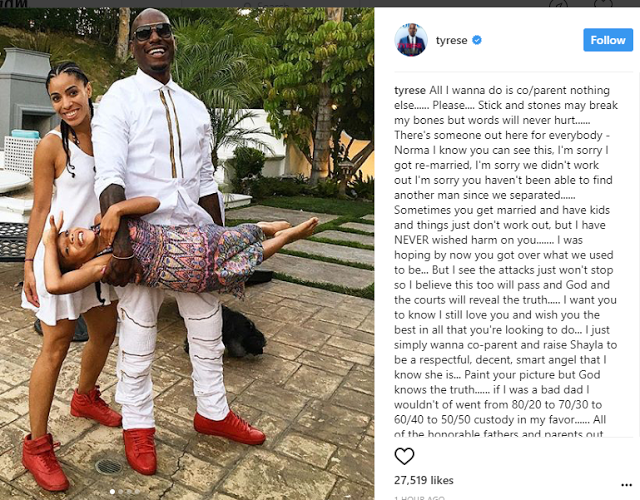Viewport: 640px width, 500px height.
Task: Click the blue verified badge icon
Action: coord(477,40)
